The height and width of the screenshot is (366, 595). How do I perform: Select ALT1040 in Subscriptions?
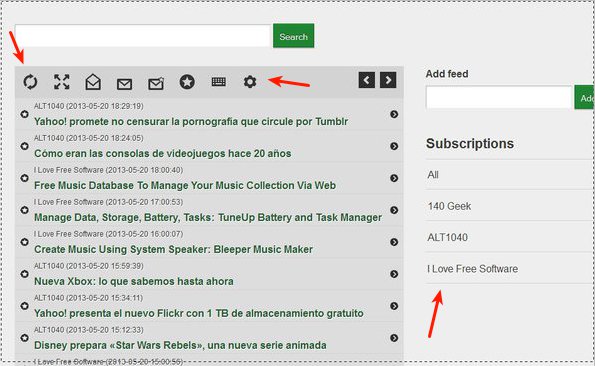click(447, 237)
